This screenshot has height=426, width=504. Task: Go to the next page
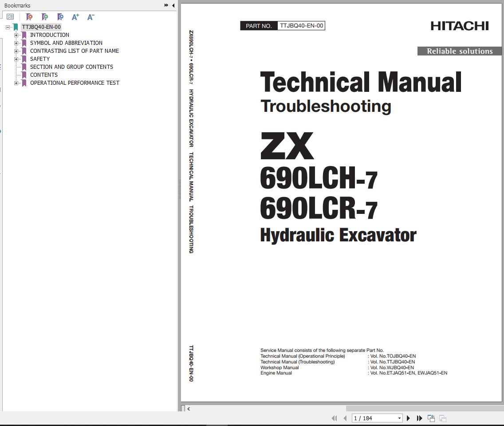(x=408, y=418)
